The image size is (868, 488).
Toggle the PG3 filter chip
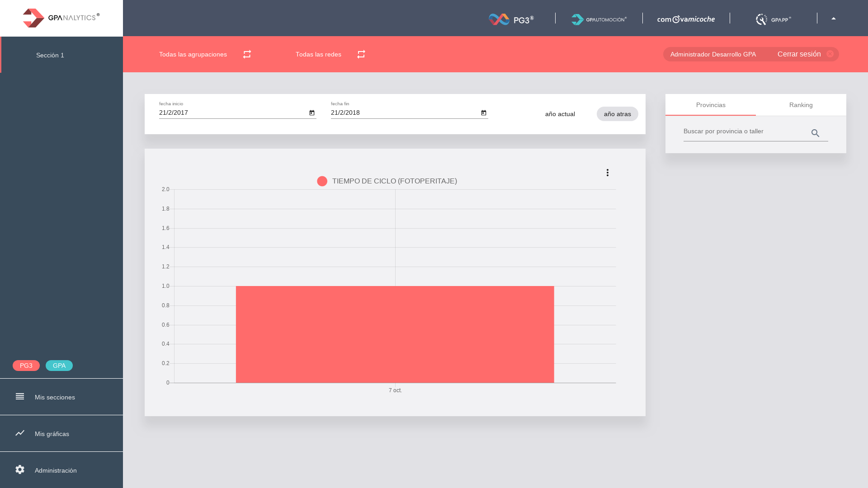pos(26,366)
